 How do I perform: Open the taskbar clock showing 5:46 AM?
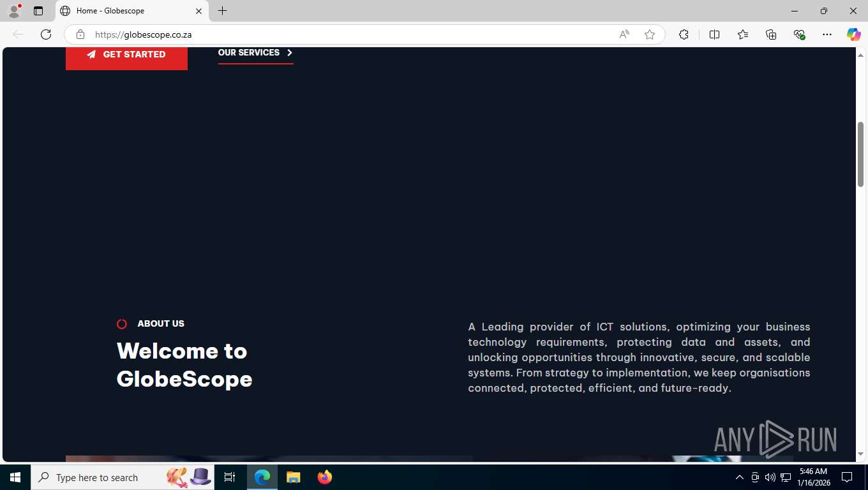coord(813,477)
